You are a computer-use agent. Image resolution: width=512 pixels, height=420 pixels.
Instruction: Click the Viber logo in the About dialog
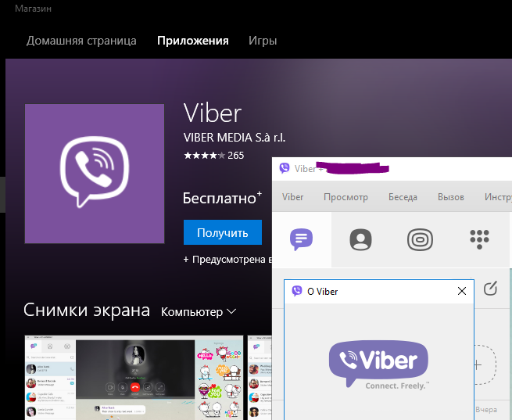pos(378,363)
